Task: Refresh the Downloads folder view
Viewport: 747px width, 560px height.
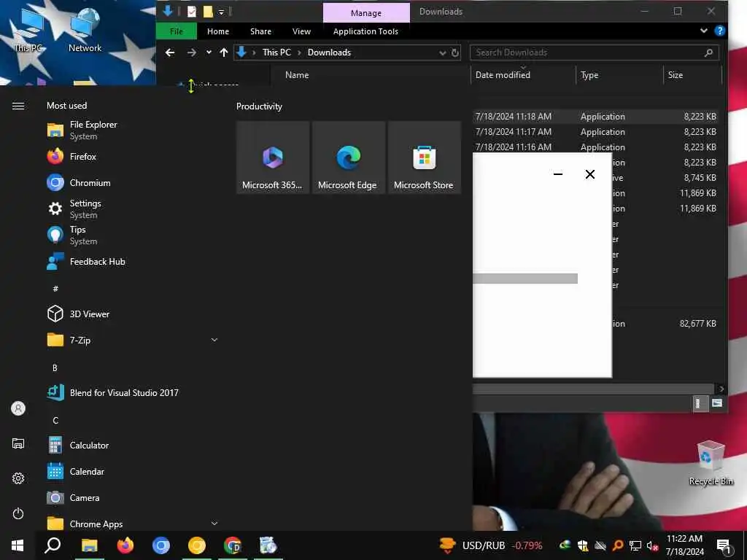Action: pos(455,52)
